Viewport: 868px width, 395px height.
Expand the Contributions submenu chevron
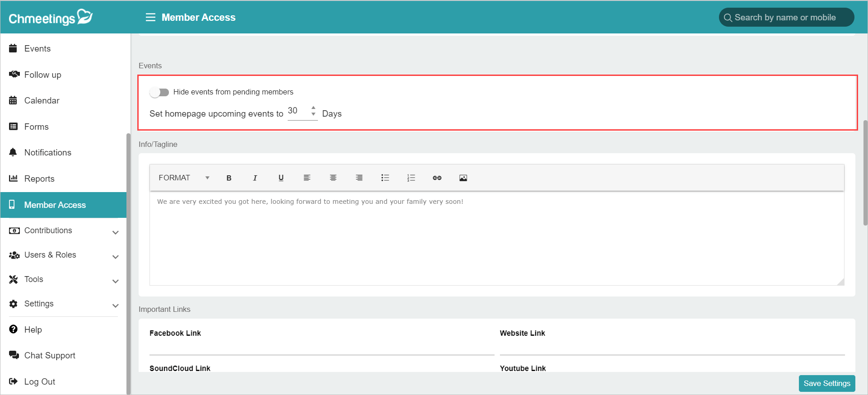coord(116,232)
